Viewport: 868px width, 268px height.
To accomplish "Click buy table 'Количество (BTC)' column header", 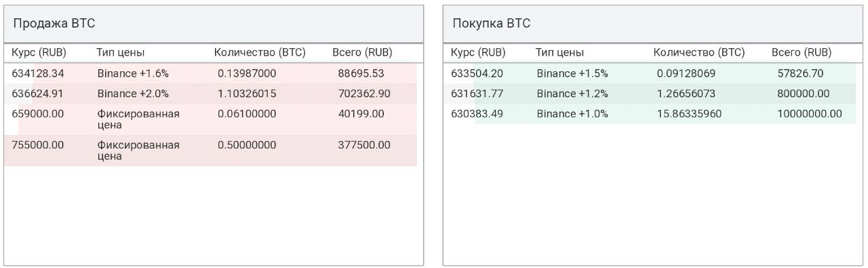I will (699, 52).
